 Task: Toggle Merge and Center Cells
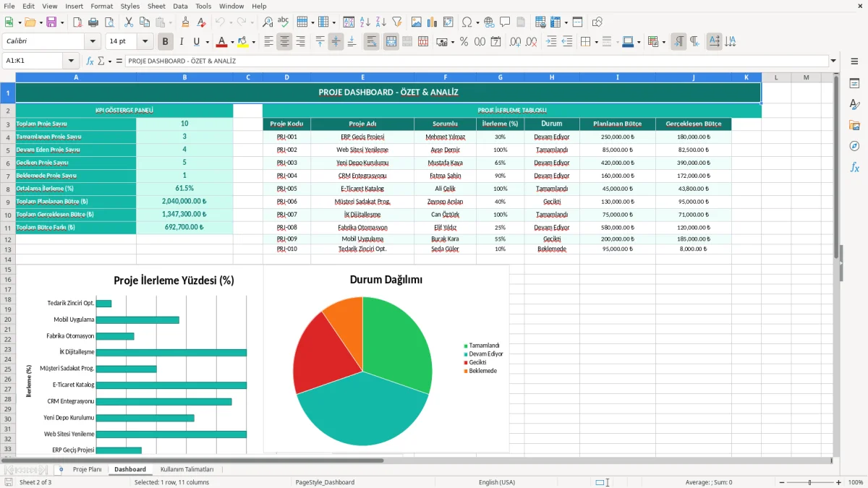coord(391,42)
